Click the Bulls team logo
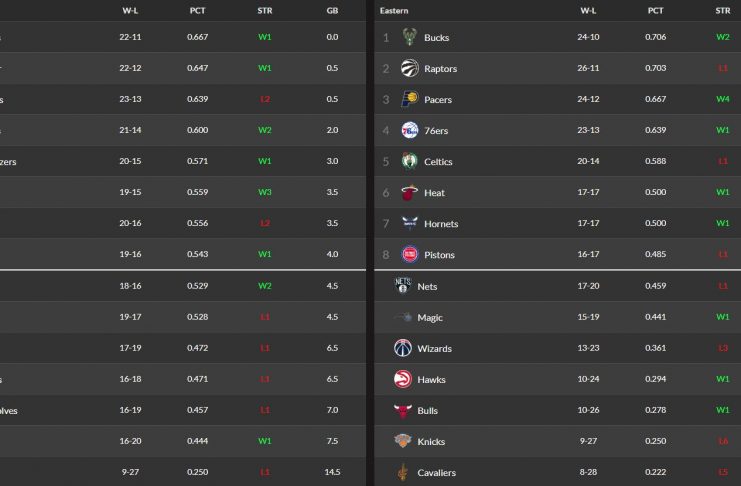Viewport: 741px width, 486px height. coord(403,410)
